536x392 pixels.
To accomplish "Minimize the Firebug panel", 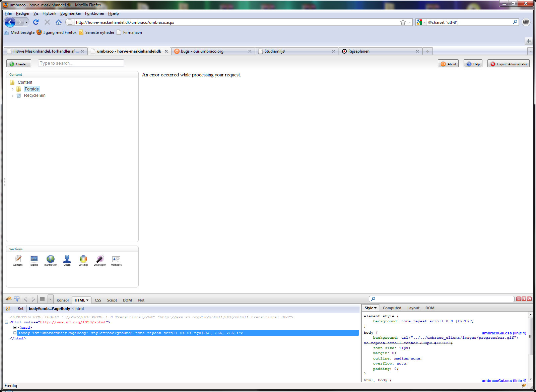I will [x=519, y=299].
